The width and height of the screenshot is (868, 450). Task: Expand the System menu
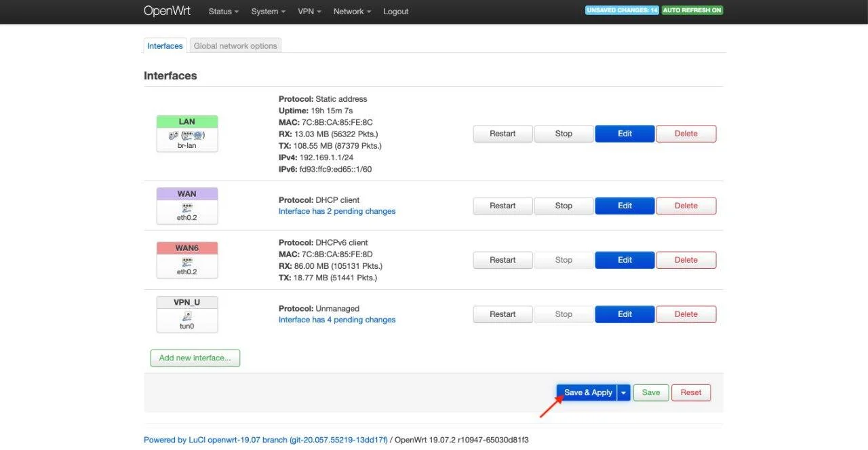point(268,12)
